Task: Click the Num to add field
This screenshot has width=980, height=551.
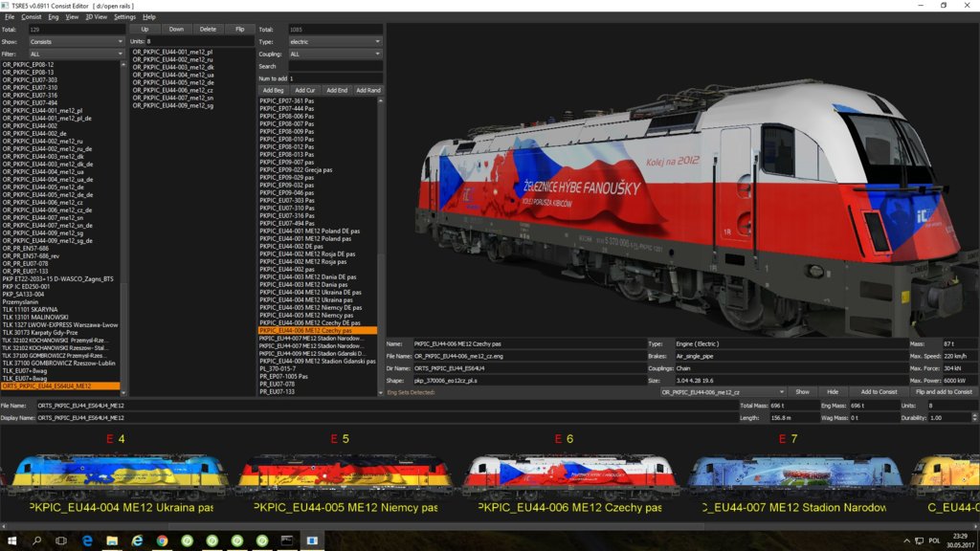Action: tap(335, 78)
